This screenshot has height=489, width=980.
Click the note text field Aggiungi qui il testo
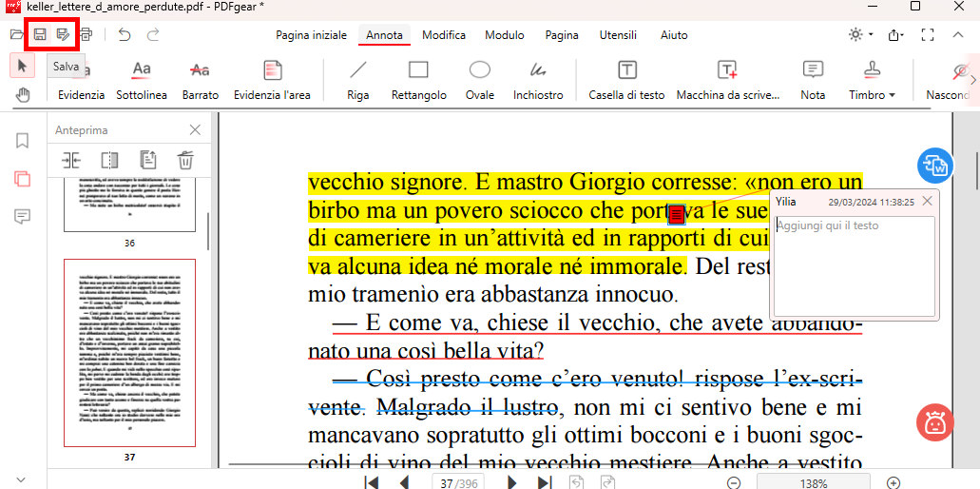(x=855, y=265)
